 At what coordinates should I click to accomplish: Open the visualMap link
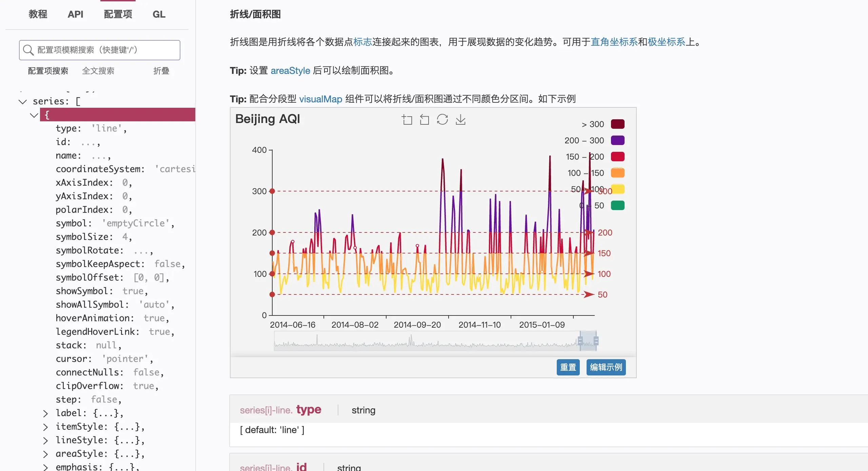pyautogui.click(x=320, y=99)
